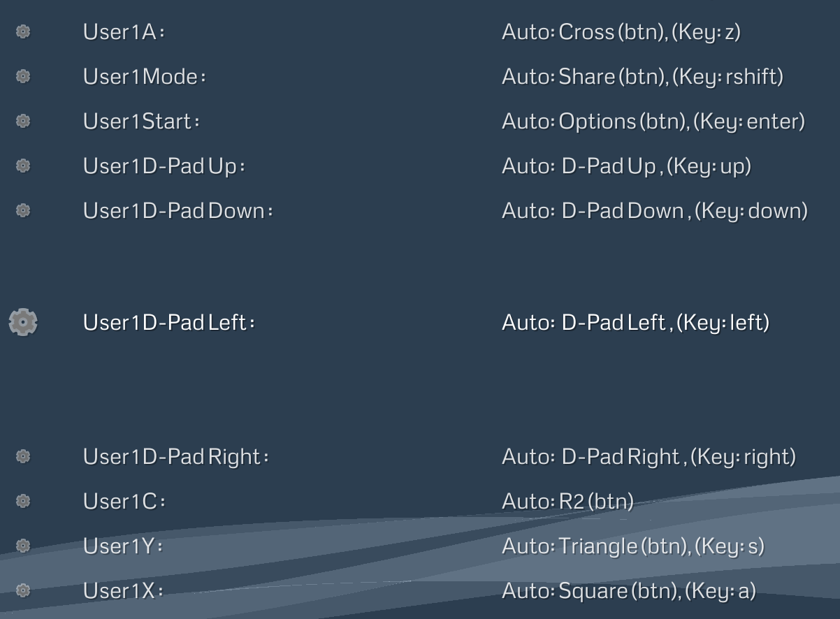This screenshot has width=840, height=619.
Task: Select the User 1 Mode entry
Action: (x=420, y=76)
